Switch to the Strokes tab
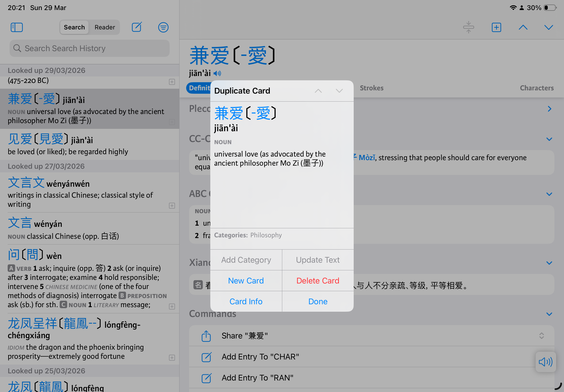 pyautogui.click(x=371, y=88)
